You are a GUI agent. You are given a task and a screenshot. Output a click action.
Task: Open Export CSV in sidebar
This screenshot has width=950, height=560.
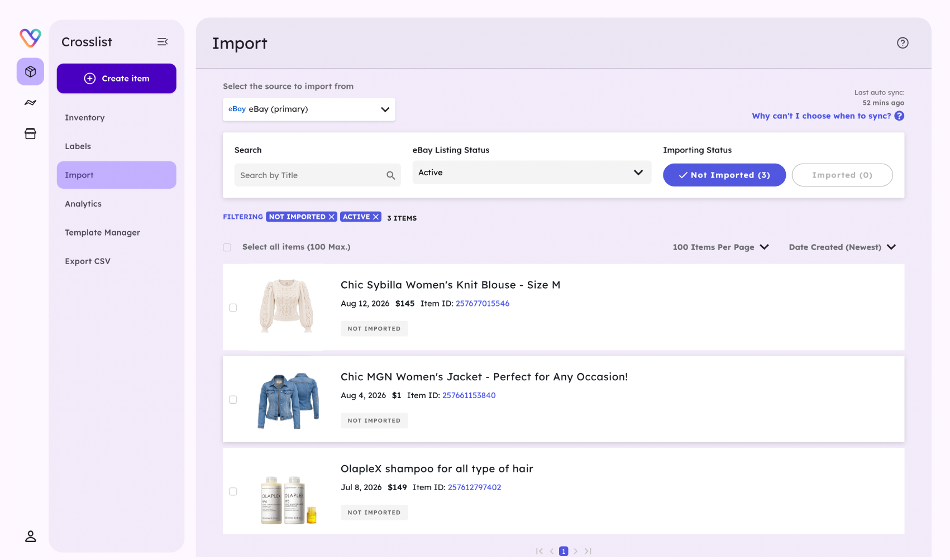(88, 261)
